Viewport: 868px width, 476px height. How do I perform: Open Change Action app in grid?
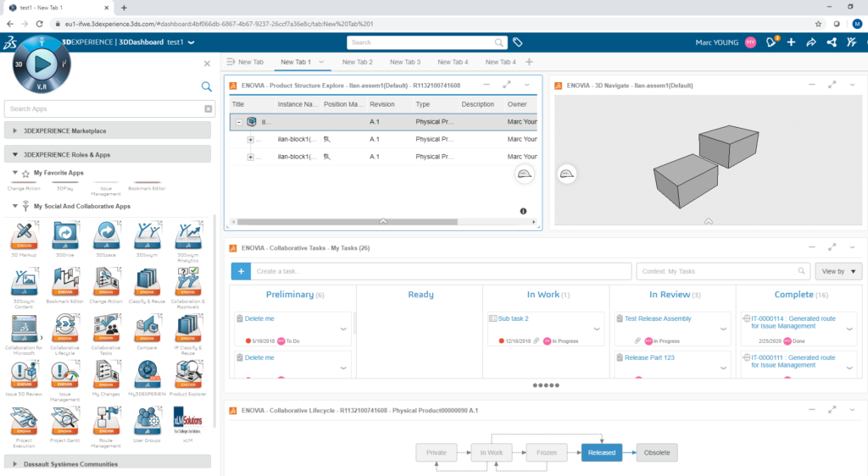pyautogui.click(x=106, y=283)
